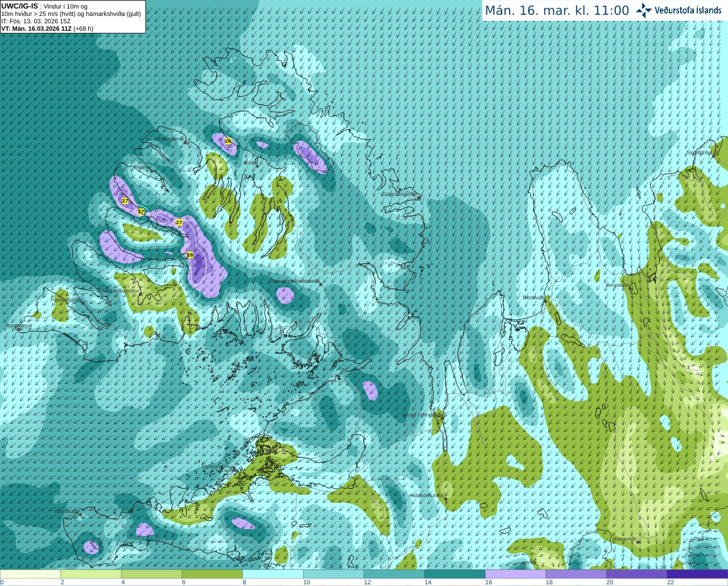Click the Gufuskálar station dot
This screenshot has height=586, width=728.
[80, 515]
